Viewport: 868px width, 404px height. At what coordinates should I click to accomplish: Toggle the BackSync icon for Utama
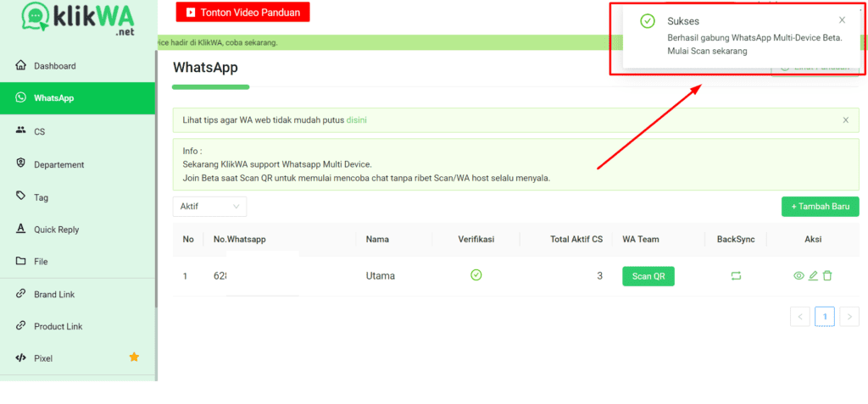[736, 276]
